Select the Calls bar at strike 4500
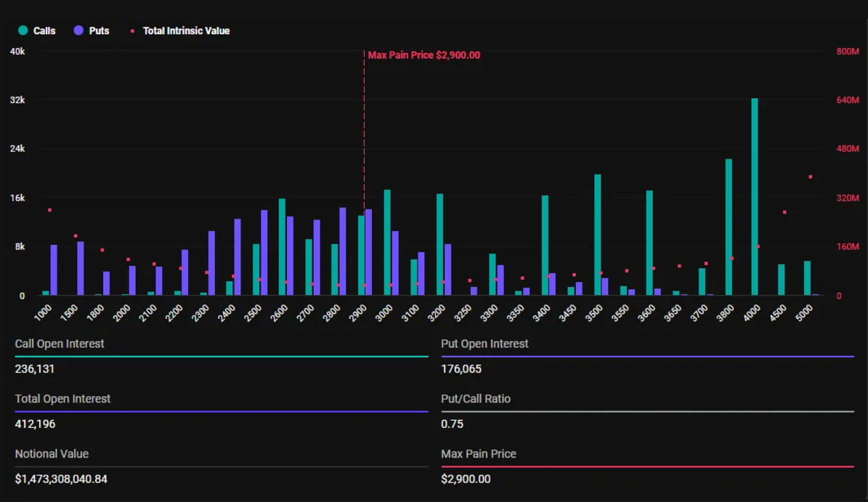This screenshot has width=868, height=502. tap(781, 280)
